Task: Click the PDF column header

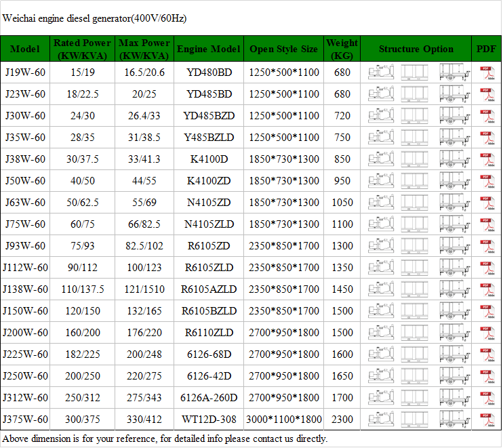Action: click(x=486, y=49)
